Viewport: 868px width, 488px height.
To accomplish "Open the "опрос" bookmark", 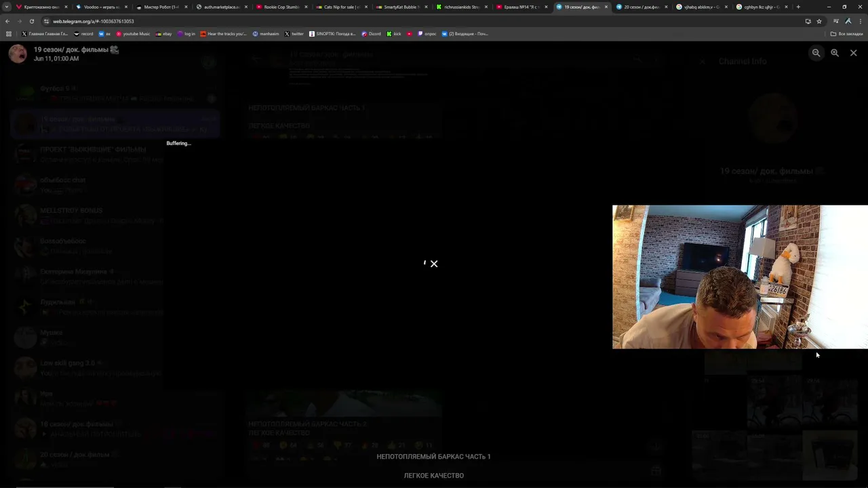I will (x=427, y=34).
